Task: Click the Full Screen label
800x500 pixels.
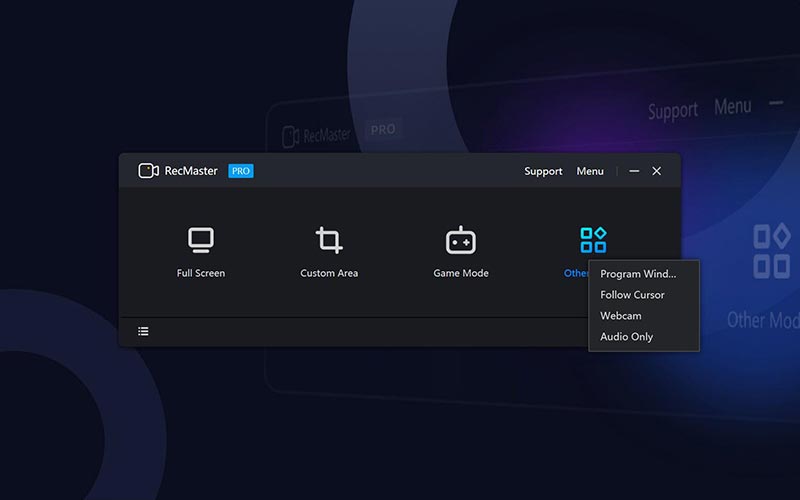Action: tap(201, 273)
